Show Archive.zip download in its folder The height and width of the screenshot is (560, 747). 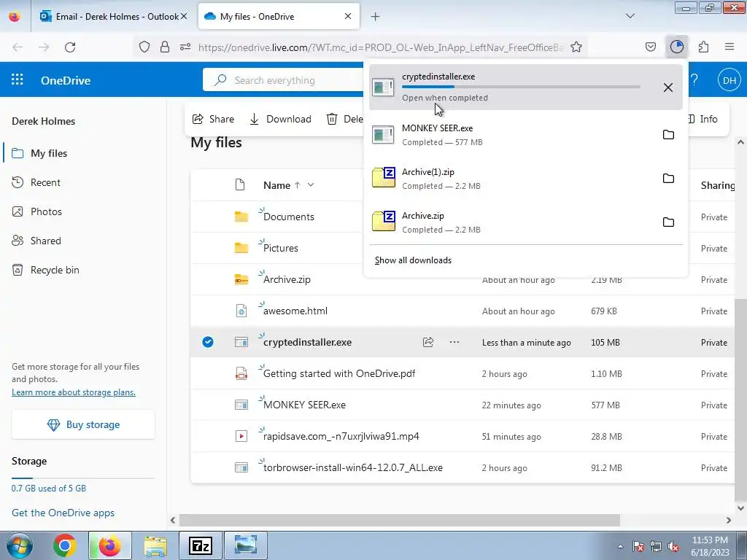(668, 222)
